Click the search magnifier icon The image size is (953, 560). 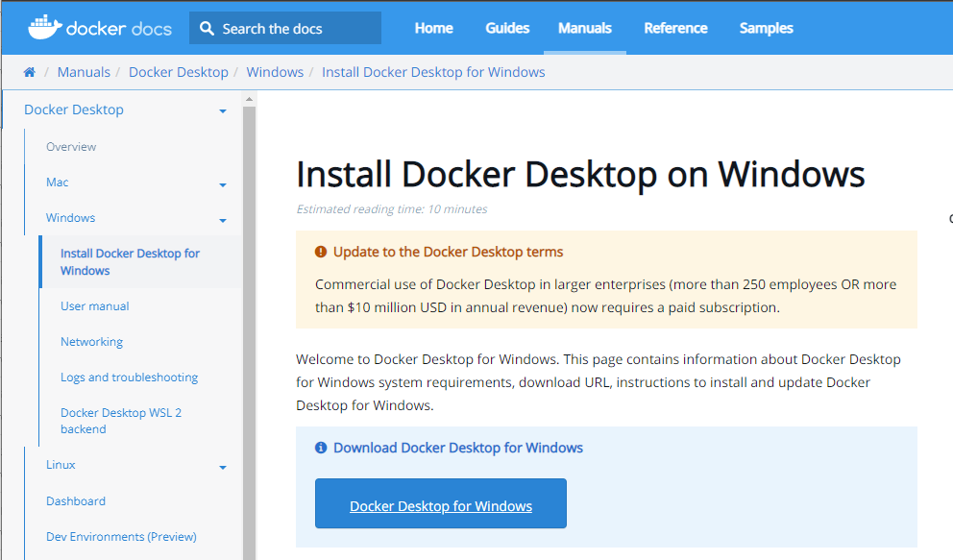coord(207,29)
